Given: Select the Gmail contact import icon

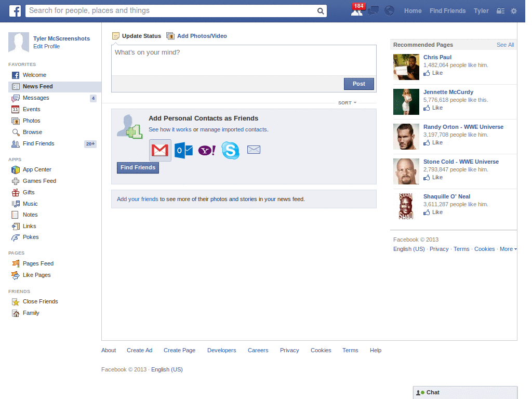Looking at the screenshot, I should (x=160, y=150).
